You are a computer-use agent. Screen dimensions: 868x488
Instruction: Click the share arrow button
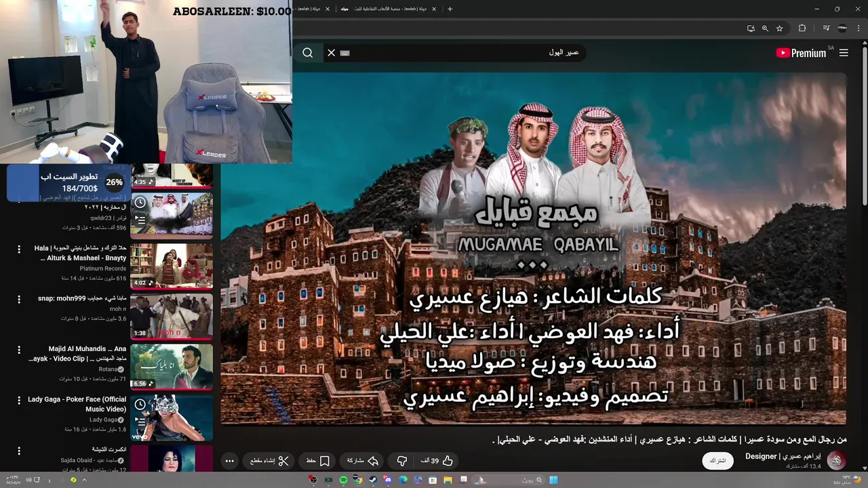point(362,461)
